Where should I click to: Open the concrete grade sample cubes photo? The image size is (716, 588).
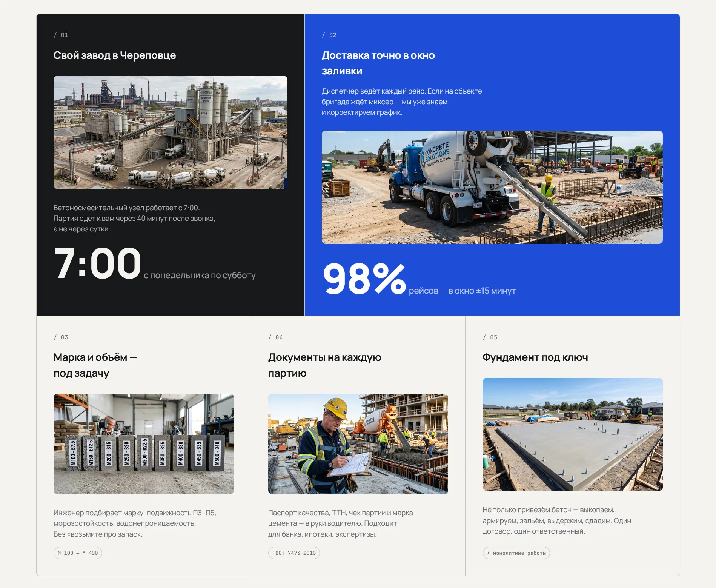[144, 444]
